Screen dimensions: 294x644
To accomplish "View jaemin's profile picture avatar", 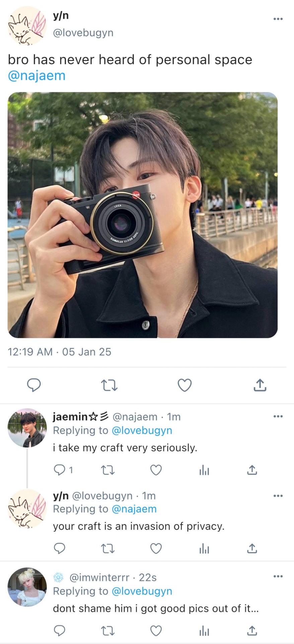I will tap(27, 428).
